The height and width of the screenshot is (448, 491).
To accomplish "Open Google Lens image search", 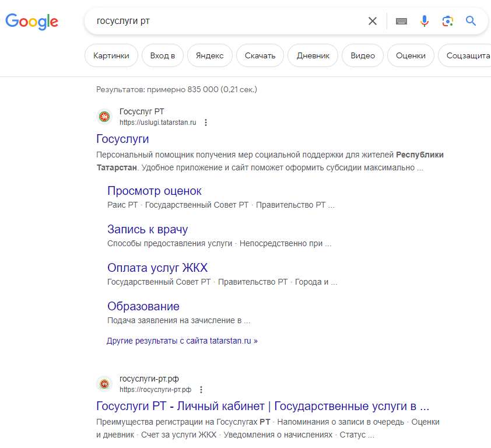I will [x=447, y=22].
